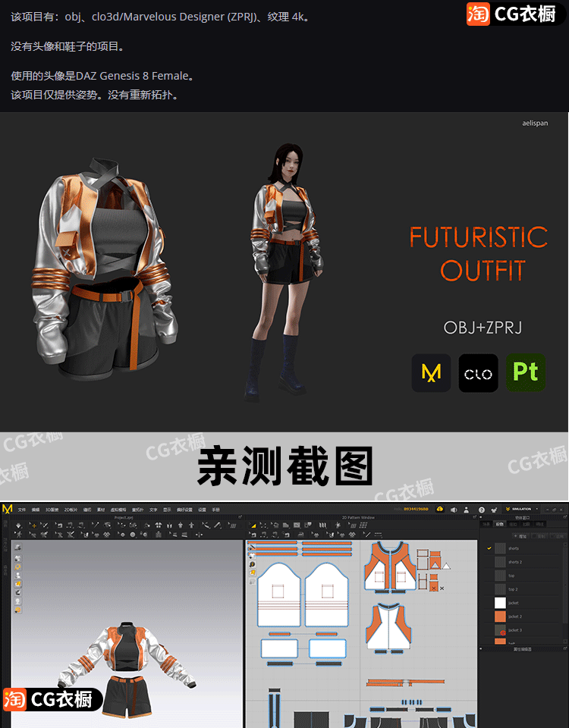Switch to the 明线 tab in object browser
Viewport: 569px width, 728px height.
(x=539, y=524)
